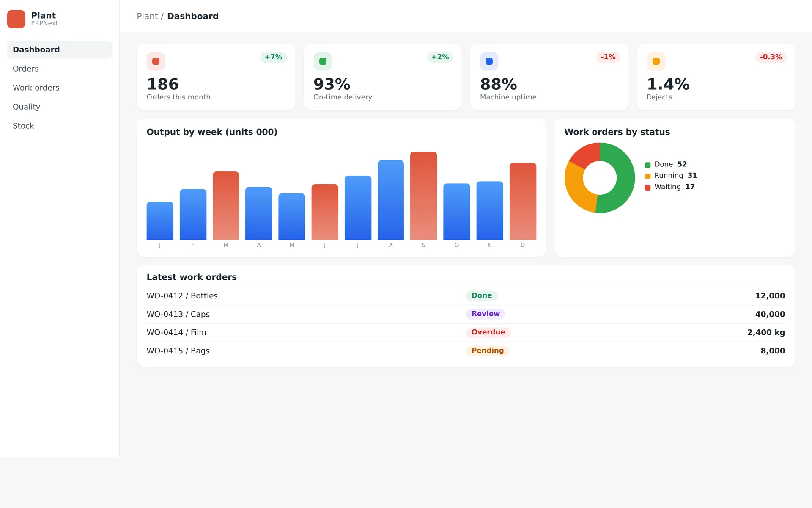This screenshot has height=508, width=812.
Task: Click the October bar in output chart
Action: pos(457,212)
